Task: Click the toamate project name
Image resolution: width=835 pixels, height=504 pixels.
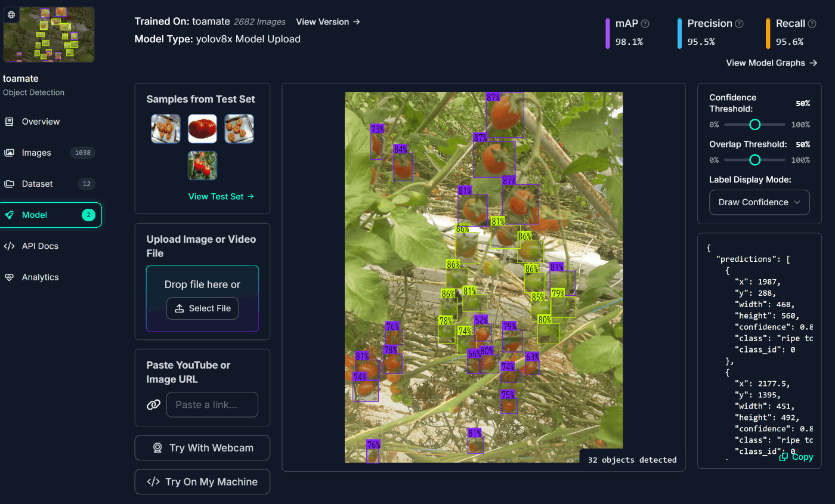Action: (21, 79)
